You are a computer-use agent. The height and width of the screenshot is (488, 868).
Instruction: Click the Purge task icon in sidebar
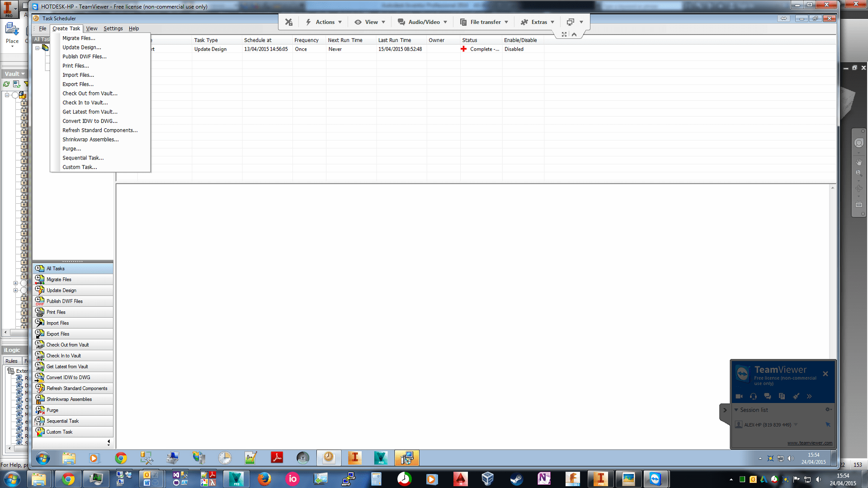(40, 410)
